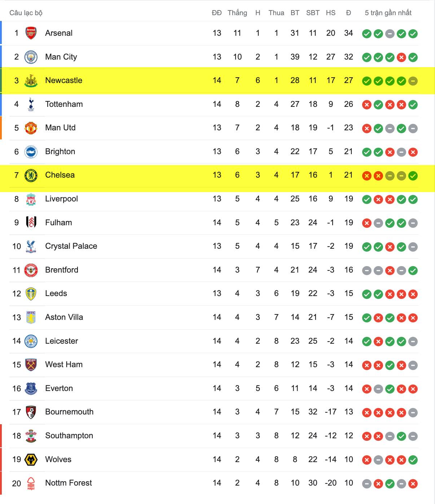The height and width of the screenshot is (504, 435).
Task: Click Chelsea's latest green win indicator
Action: point(413,176)
